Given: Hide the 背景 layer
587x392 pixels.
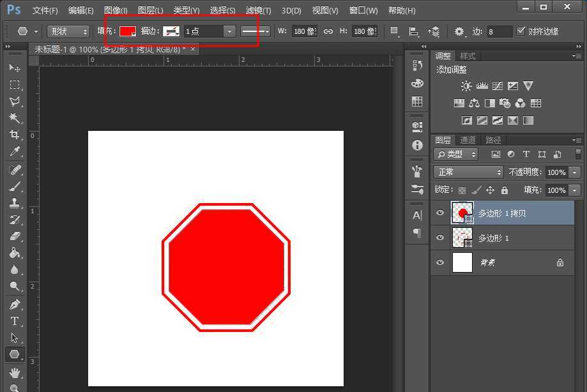Looking at the screenshot, I should [x=439, y=262].
